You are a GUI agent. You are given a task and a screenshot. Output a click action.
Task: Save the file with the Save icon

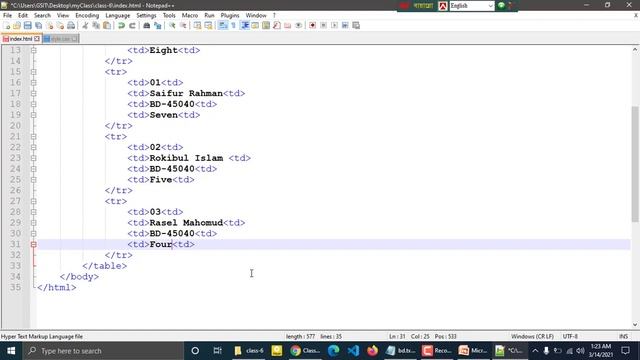28,25
